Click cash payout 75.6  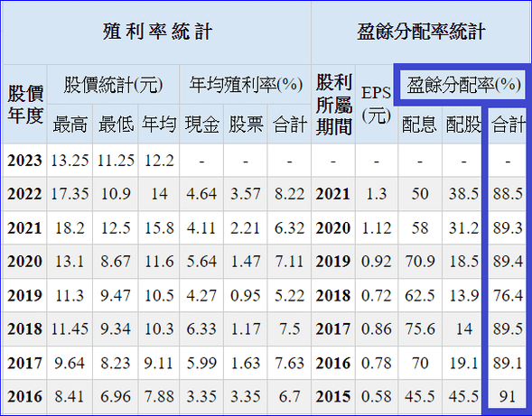point(420,328)
